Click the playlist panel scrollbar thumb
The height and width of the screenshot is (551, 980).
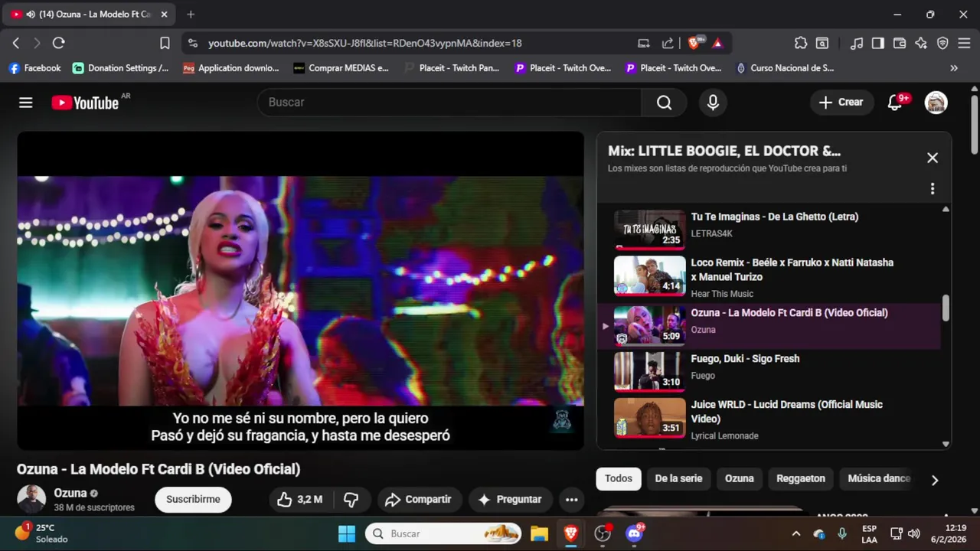(946, 308)
